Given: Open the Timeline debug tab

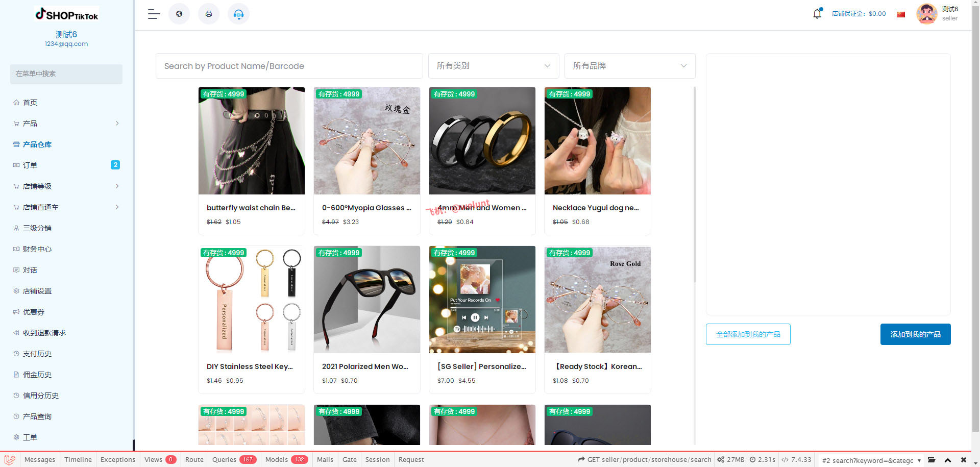Looking at the screenshot, I should [x=78, y=460].
